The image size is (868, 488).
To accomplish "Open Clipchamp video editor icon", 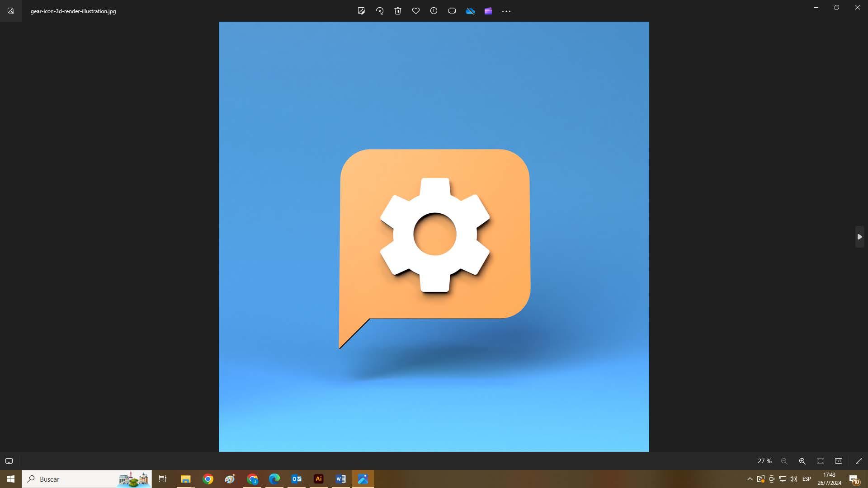I will (x=488, y=11).
